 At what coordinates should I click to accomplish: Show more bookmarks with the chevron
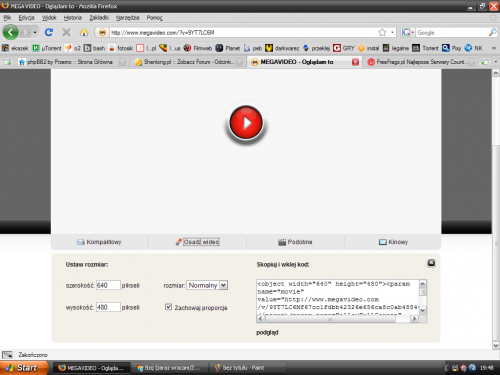(494, 48)
